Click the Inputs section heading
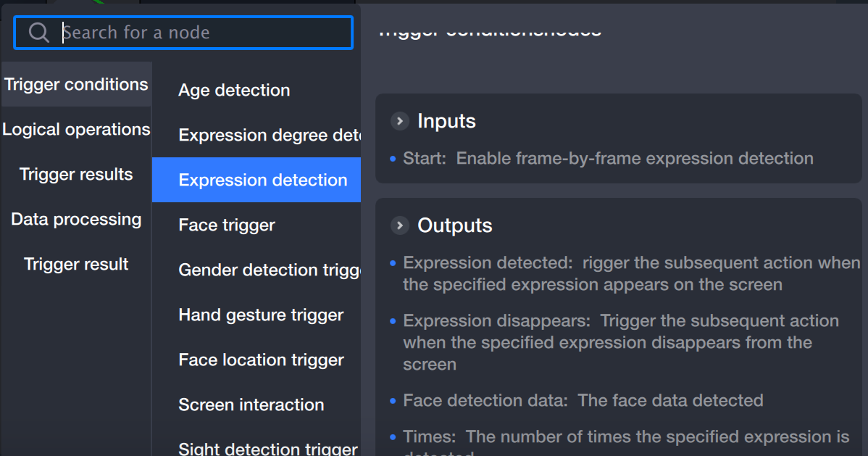This screenshot has width=868, height=456. pyautogui.click(x=446, y=121)
